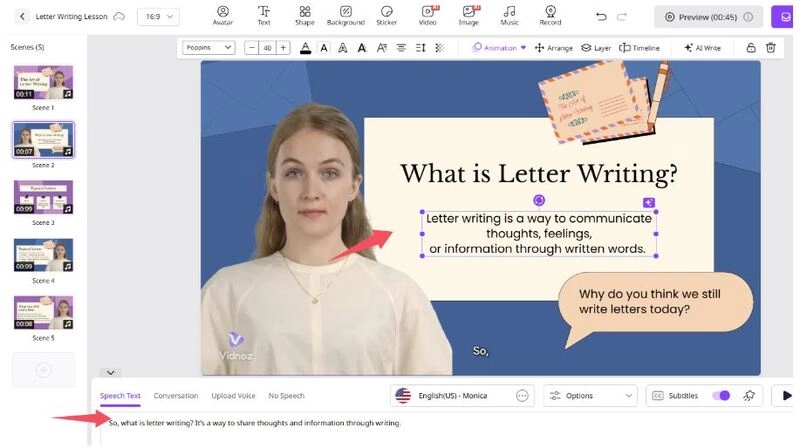
Task: Open the Sticker tool
Action: click(x=387, y=16)
